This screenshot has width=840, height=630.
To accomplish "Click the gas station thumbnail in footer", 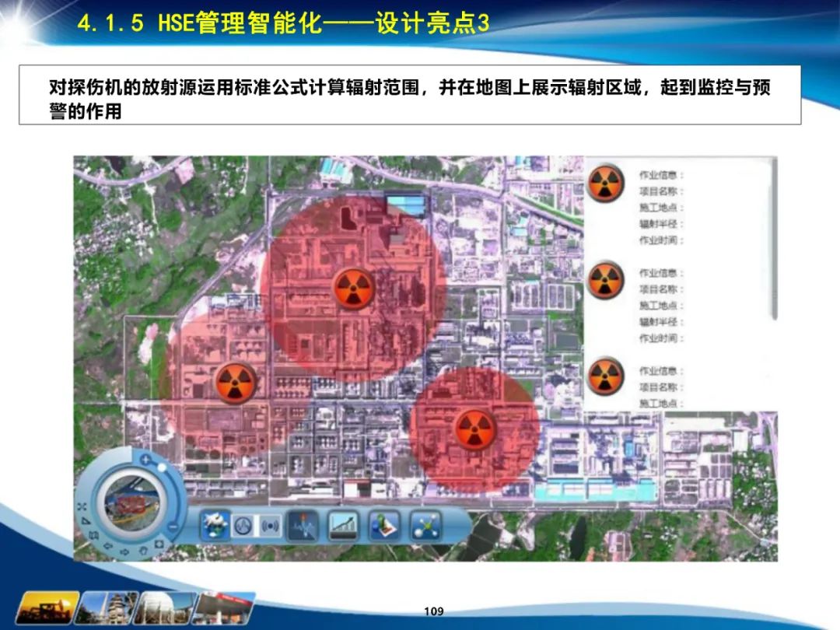I will pos(225,608).
